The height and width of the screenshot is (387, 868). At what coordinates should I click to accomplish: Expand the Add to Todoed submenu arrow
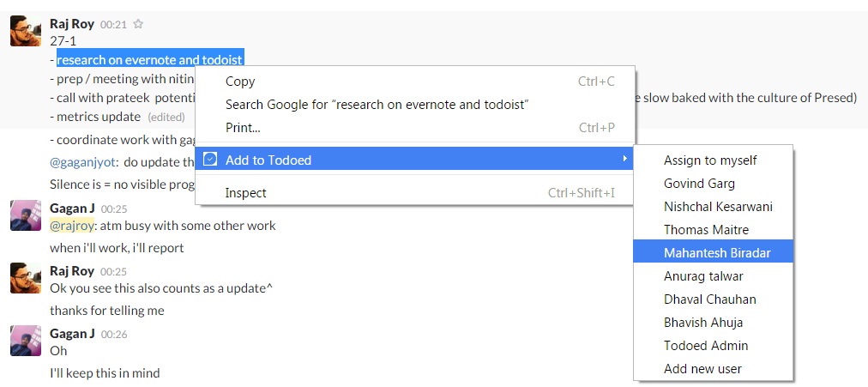click(624, 159)
